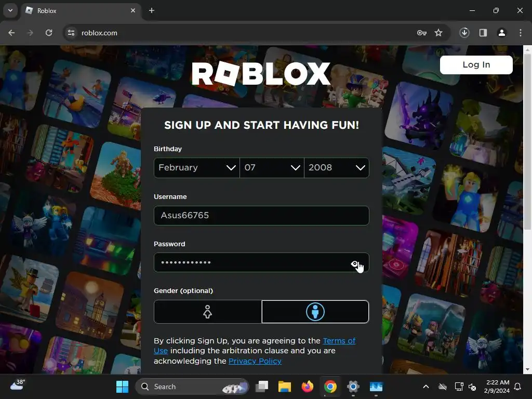Launch Firefox from the taskbar
532x399 pixels.
point(308,387)
